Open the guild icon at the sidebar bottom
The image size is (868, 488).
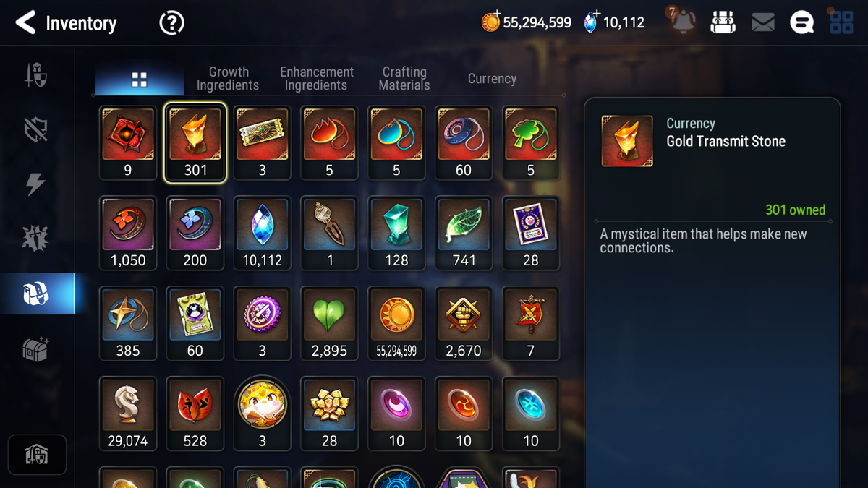tap(37, 455)
